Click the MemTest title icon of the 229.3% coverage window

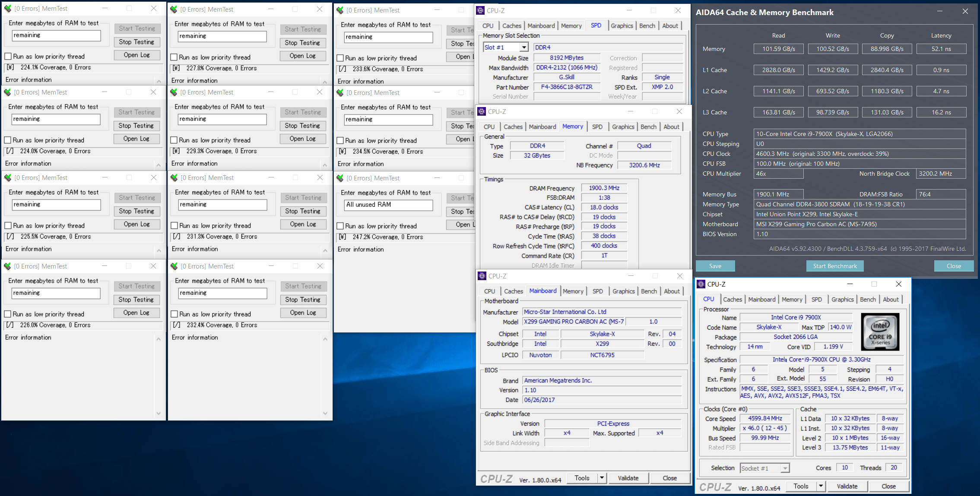click(174, 92)
